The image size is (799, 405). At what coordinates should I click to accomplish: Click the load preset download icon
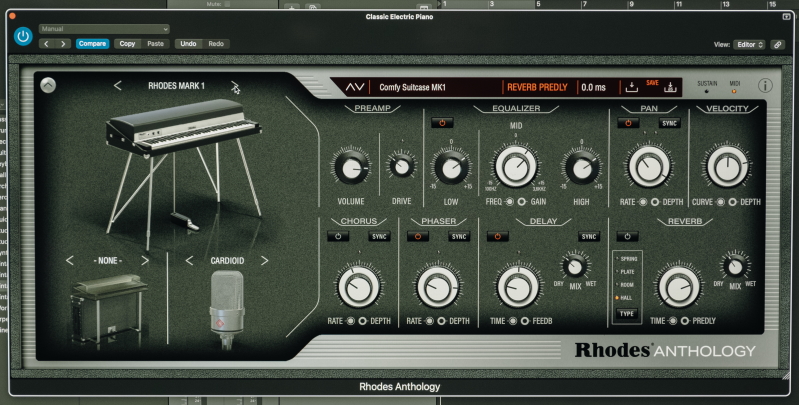(x=632, y=87)
